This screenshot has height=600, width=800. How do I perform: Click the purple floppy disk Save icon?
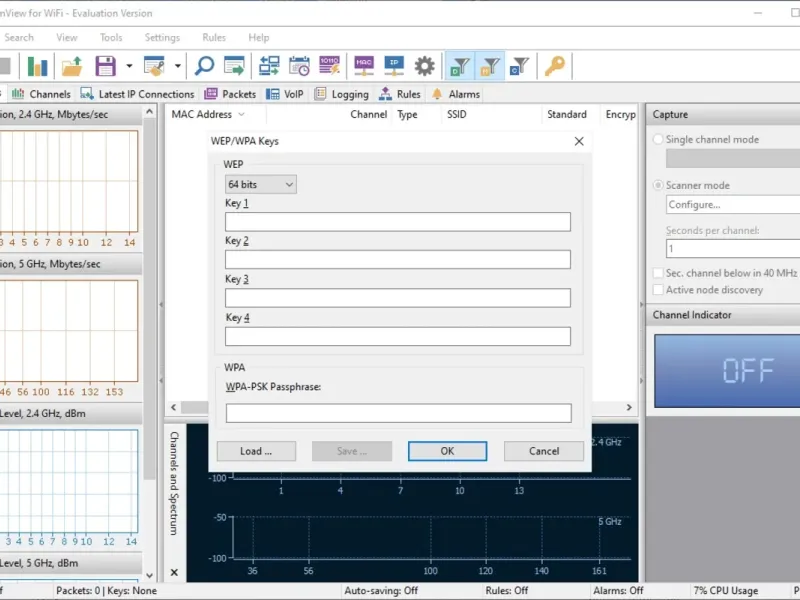click(106, 67)
